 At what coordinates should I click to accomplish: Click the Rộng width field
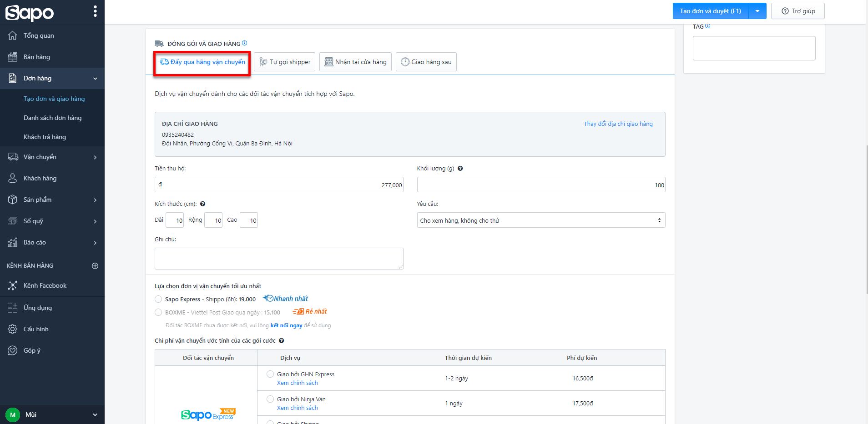pyautogui.click(x=213, y=220)
